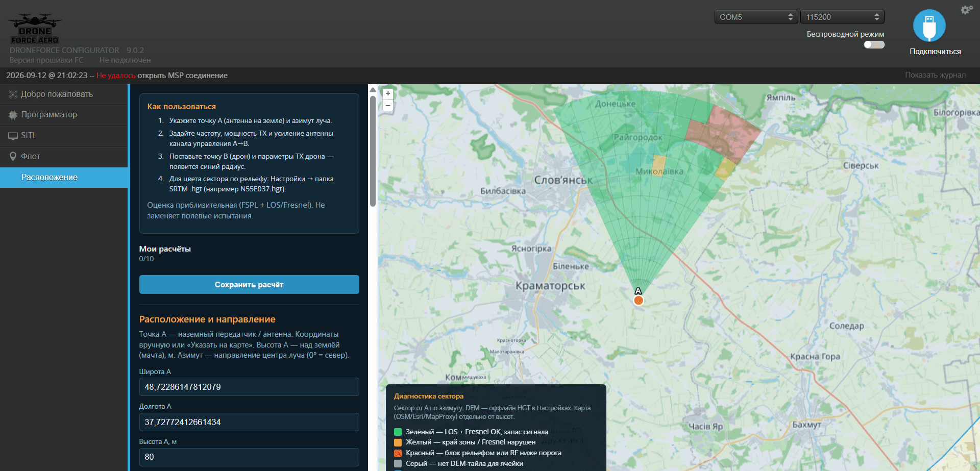This screenshot has height=471, width=980.
Task: Open the COM5 port dropdown
Action: [x=756, y=17]
